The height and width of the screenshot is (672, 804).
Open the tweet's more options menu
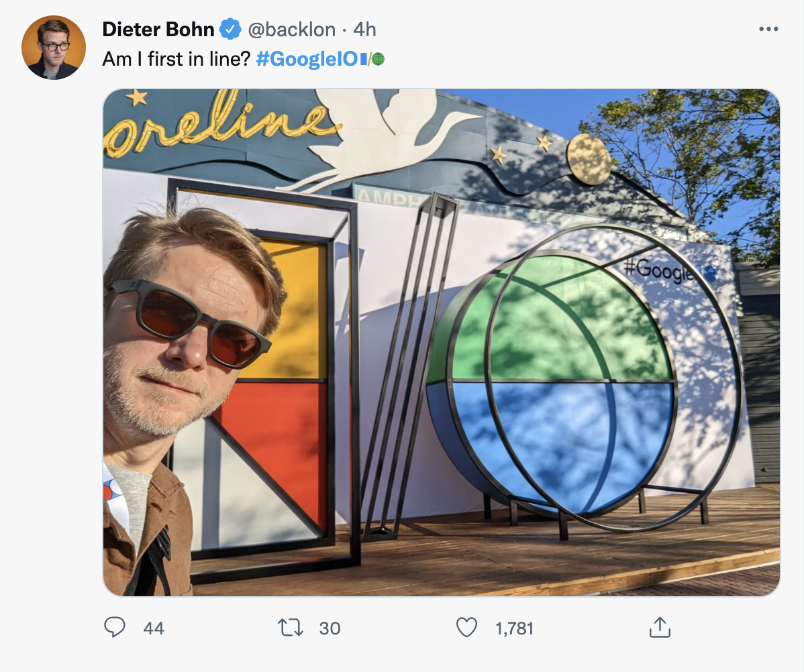click(768, 29)
